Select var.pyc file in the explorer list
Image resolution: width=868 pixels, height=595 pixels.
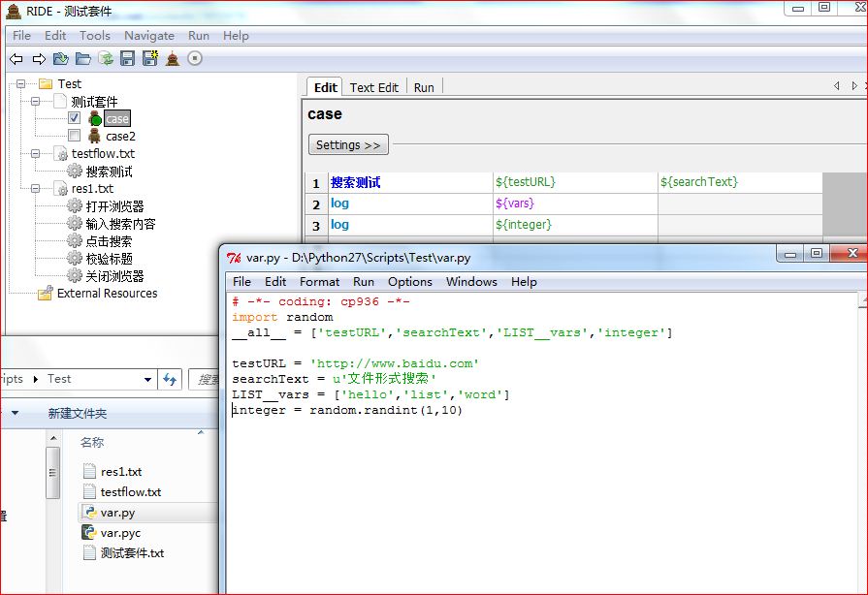coord(120,533)
